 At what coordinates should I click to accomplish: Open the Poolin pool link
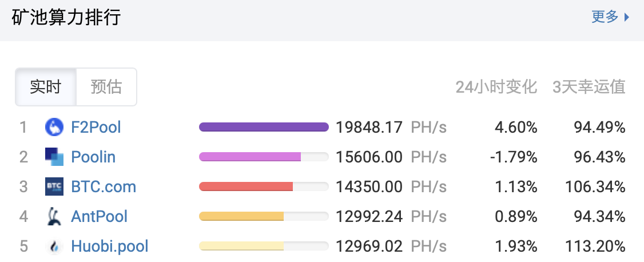pyautogui.click(x=93, y=157)
